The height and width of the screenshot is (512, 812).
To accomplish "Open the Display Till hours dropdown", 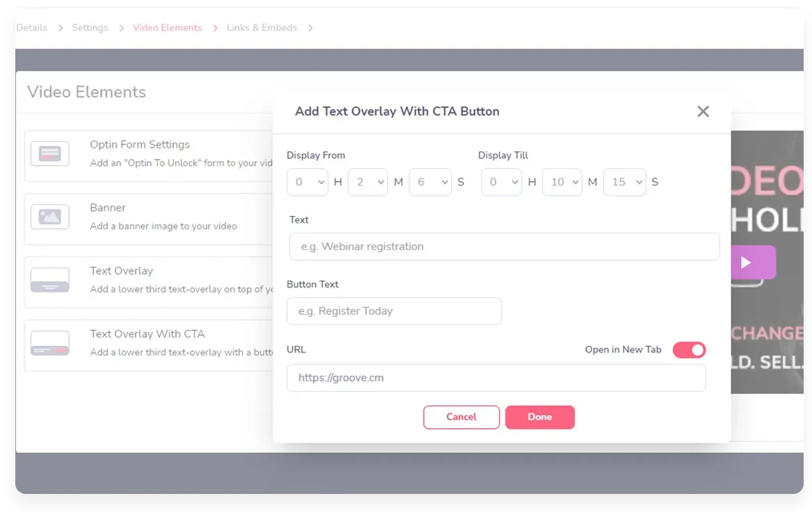I will pyautogui.click(x=501, y=182).
